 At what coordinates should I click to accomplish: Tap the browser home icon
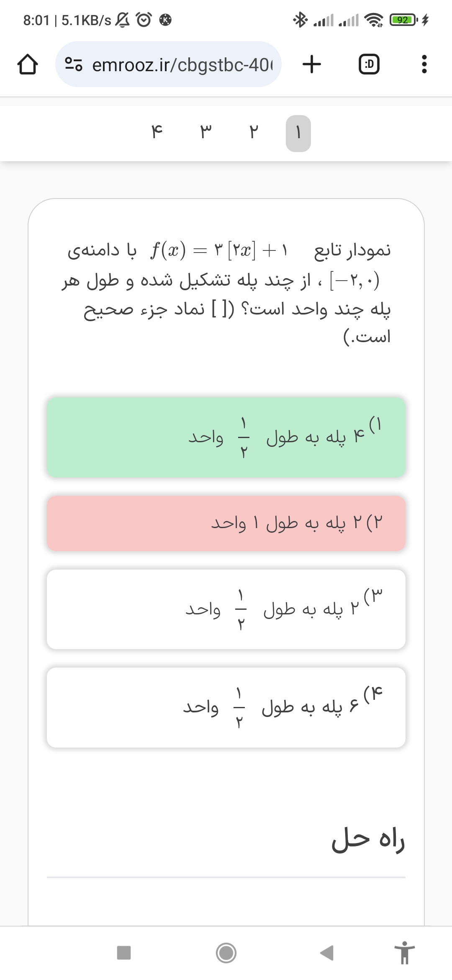[x=28, y=64]
